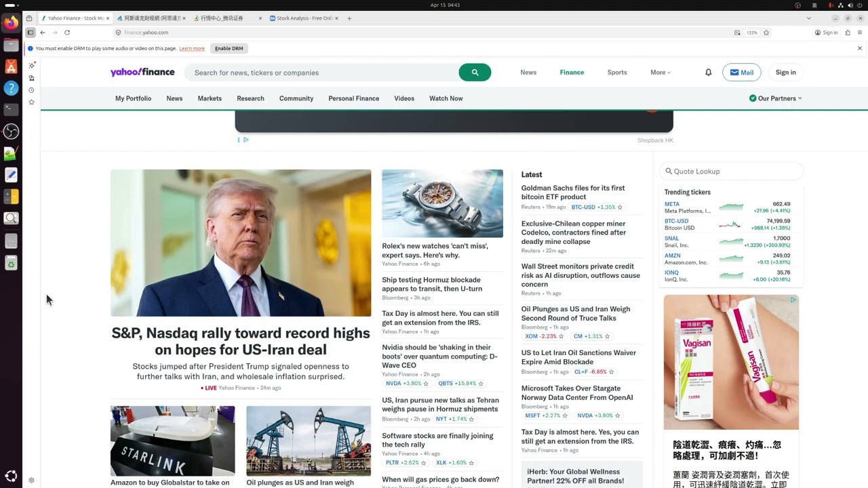Expand the Our Partners dropdown
Screen dimensions: 868x488
[775, 98]
